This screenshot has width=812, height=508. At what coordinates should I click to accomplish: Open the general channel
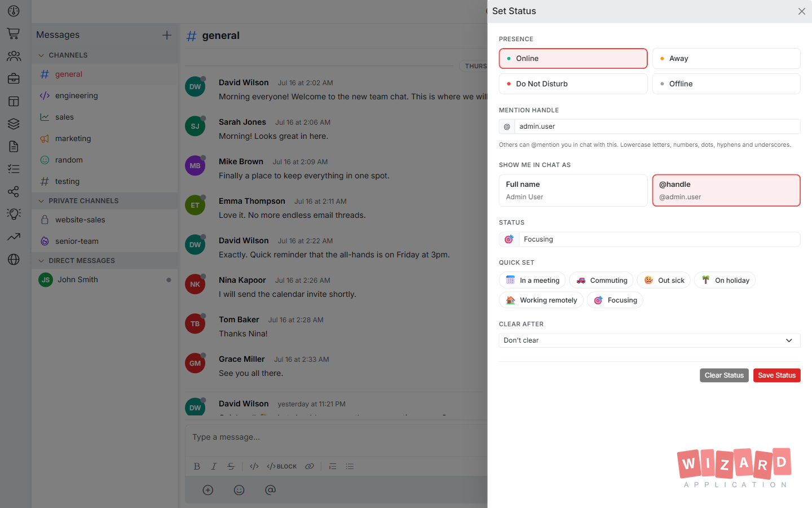click(105, 74)
